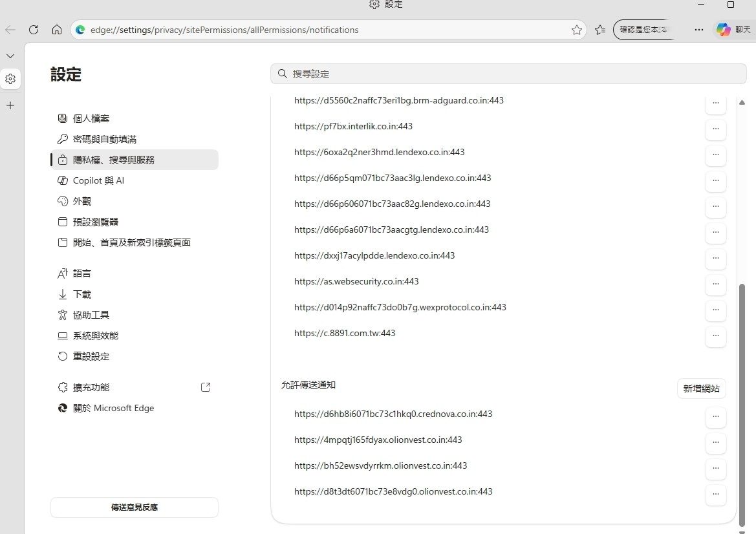Open Copilot 與 AI settings section
Viewport: 756px width, 534px height.
(135, 181)
